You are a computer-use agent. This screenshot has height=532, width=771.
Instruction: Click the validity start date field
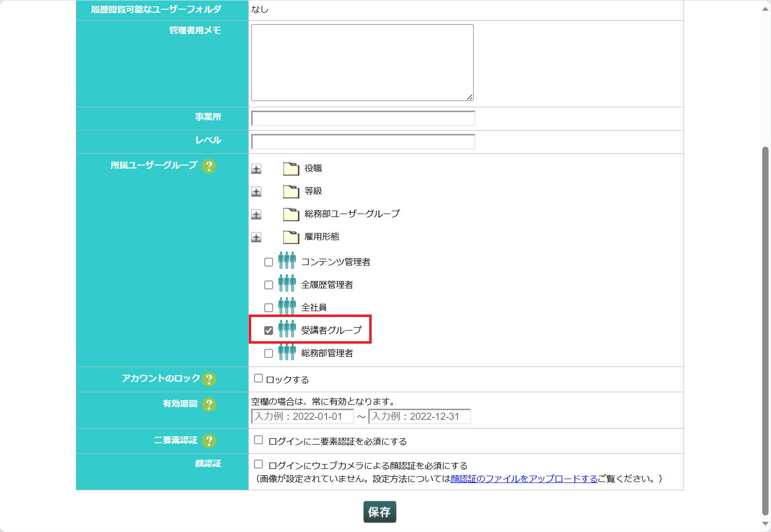pos(302,416)
